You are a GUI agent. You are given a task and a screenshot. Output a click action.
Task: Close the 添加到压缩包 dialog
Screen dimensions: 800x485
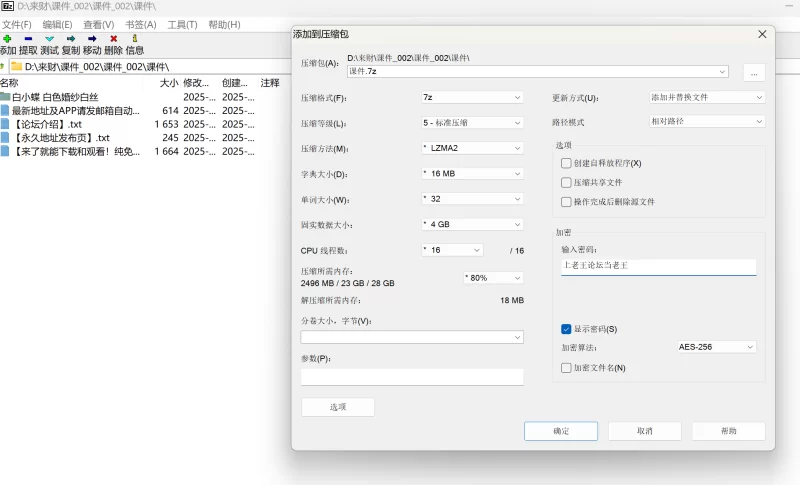[762, 34]
